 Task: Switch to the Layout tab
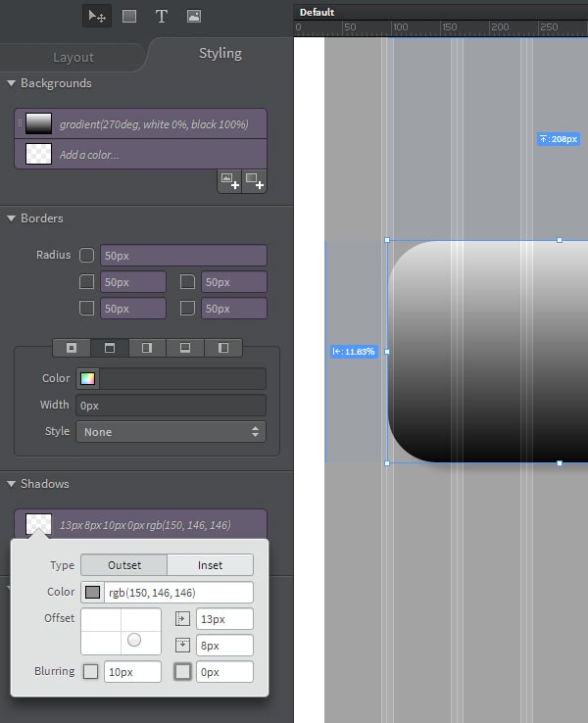click(x=73, y=57)
